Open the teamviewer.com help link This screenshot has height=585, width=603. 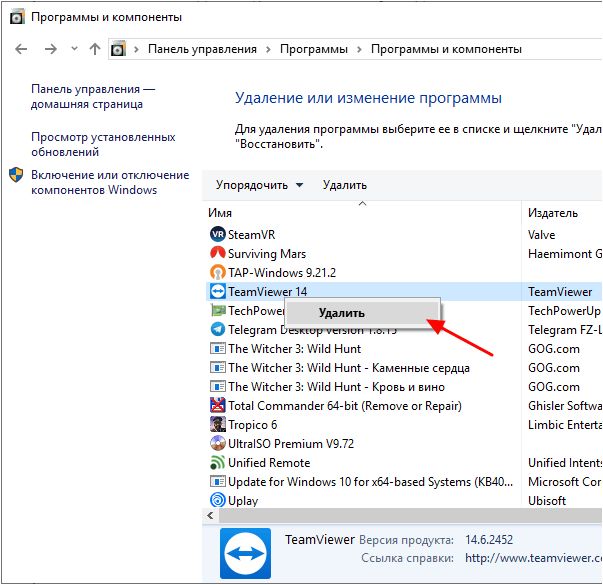[533, 558]
